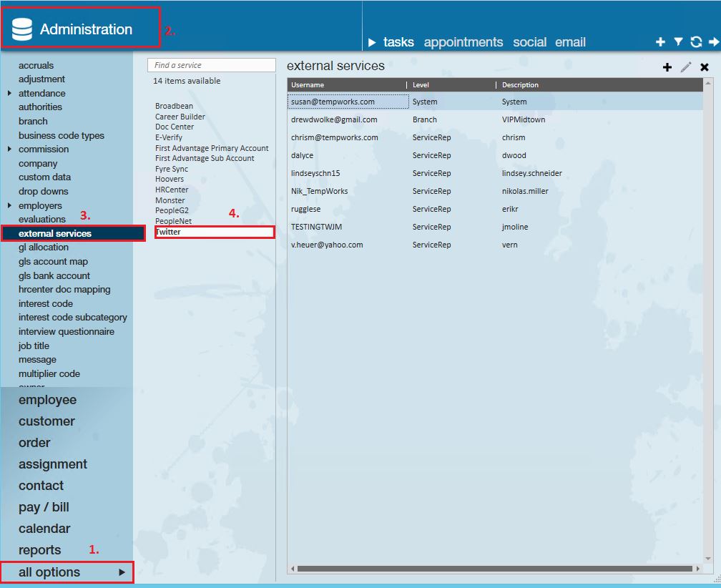The width and height of the screenshot is (721, 588).
Task: Switch to the appointments tab
Action: pos(463,42)
